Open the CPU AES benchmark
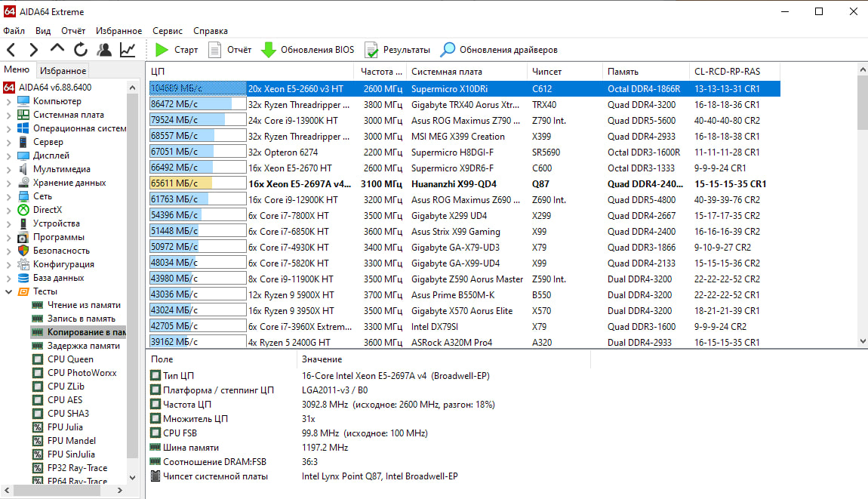The width and height of the screenshot is (868, 499). point(65,400)
